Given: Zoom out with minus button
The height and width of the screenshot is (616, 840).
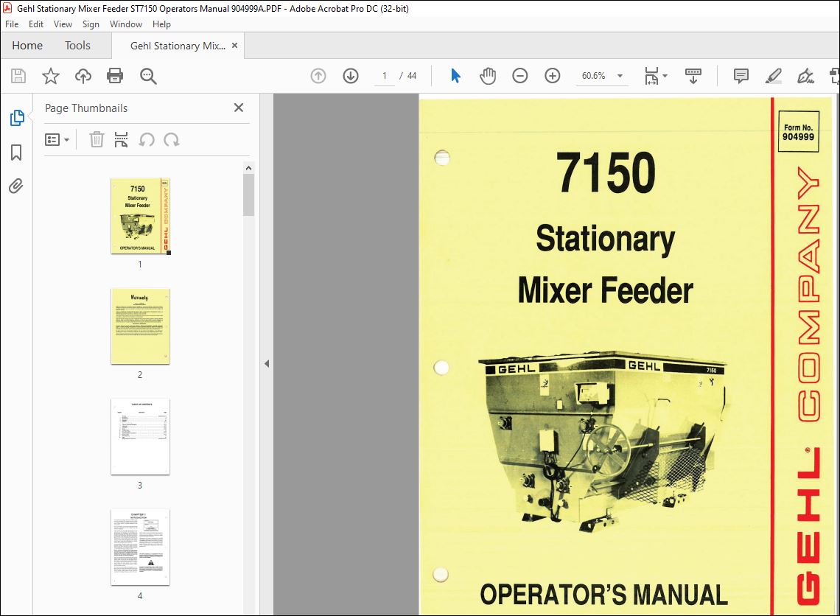Looking at the screenshot, I should click(519, 76).
